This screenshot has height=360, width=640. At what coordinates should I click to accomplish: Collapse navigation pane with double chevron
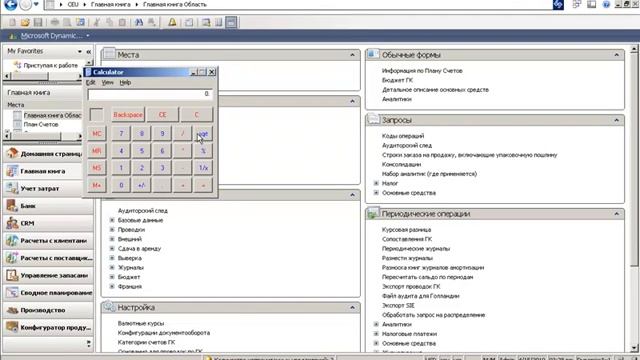[x=89, y=51]
